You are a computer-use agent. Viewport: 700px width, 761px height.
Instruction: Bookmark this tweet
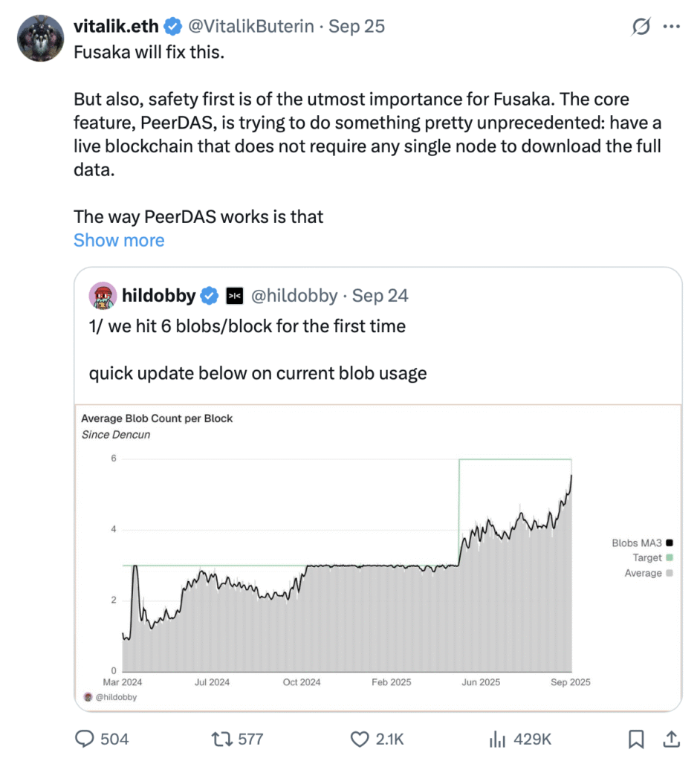(636, 739)
